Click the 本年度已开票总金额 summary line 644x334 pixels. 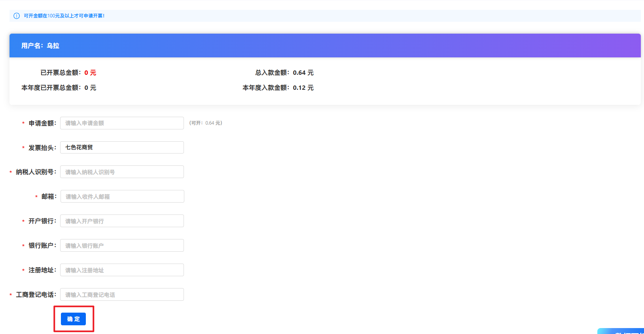[x=59, y=88]
